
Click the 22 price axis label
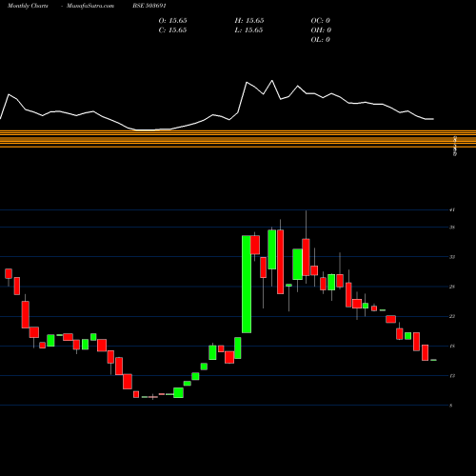tap(452, 316)
